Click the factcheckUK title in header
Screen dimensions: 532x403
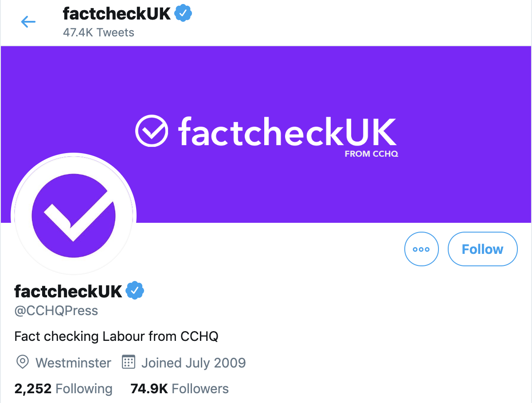[117, 14]
